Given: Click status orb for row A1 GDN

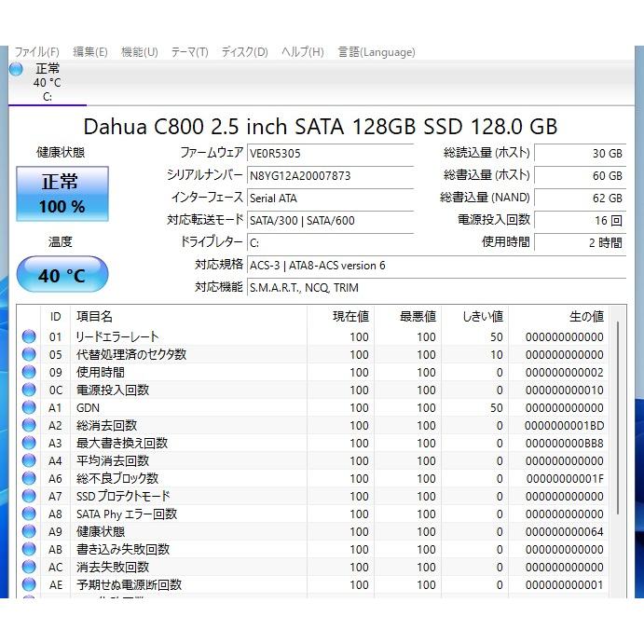Looking at the screenshot, I should click(29, 407).
